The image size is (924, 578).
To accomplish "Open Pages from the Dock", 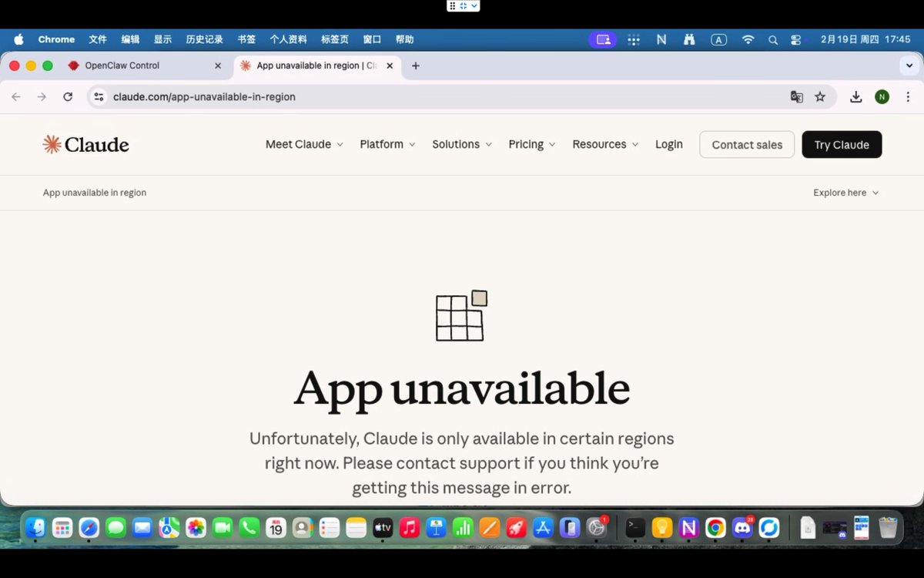I will 490,527.
